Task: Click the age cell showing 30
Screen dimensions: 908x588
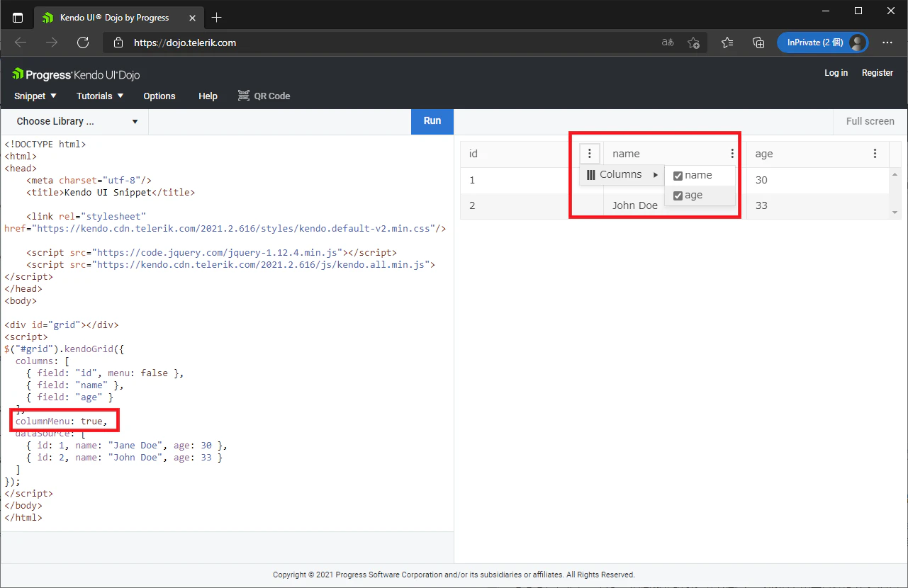Action: click(x=818, y=180)
